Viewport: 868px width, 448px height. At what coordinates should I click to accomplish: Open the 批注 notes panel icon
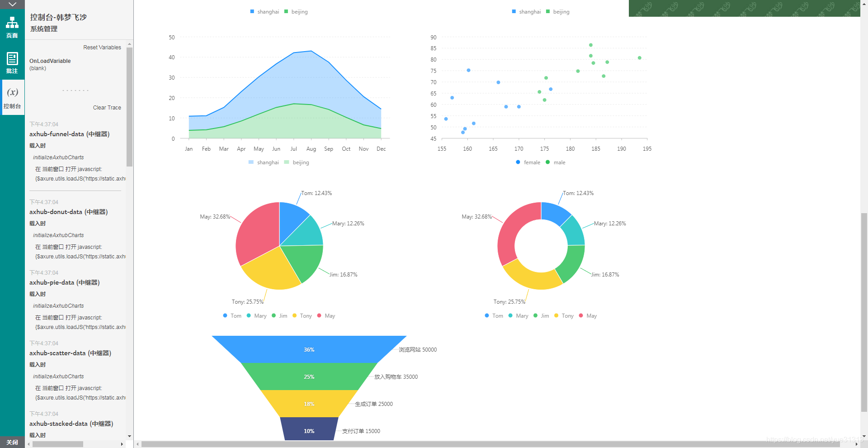(12, 62)
